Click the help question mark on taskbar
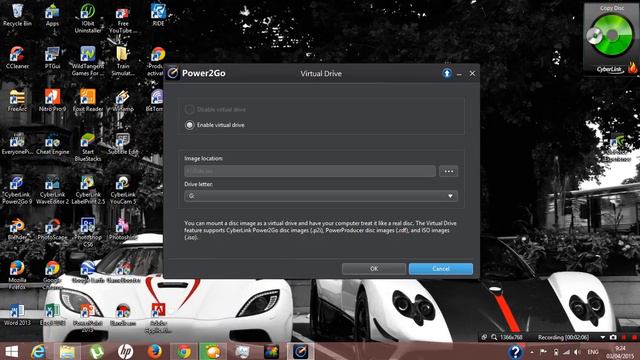This screenshot has height=360, width=640. tap(515, 351)
